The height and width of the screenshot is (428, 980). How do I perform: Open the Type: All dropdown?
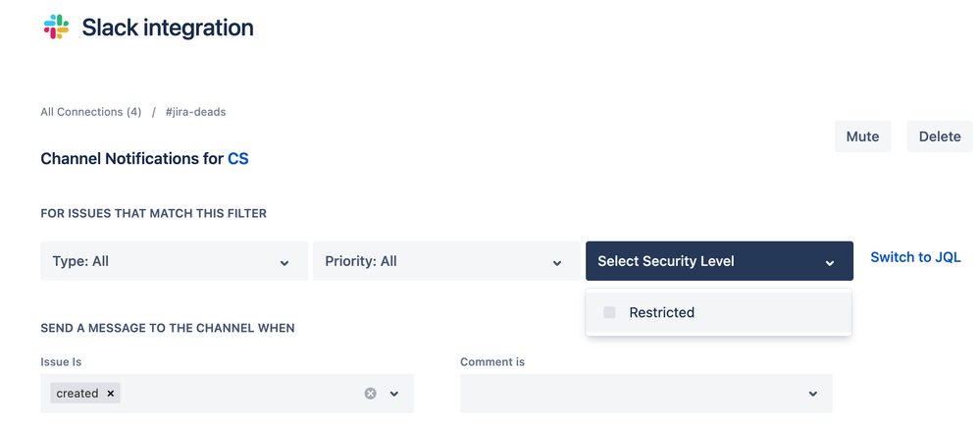tap(174, 261)
